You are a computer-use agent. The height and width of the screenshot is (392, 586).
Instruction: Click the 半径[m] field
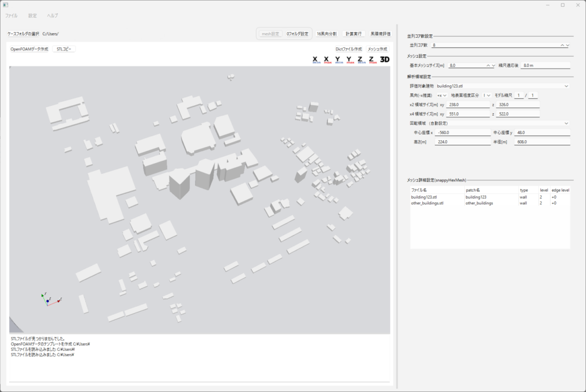point(543,142)
